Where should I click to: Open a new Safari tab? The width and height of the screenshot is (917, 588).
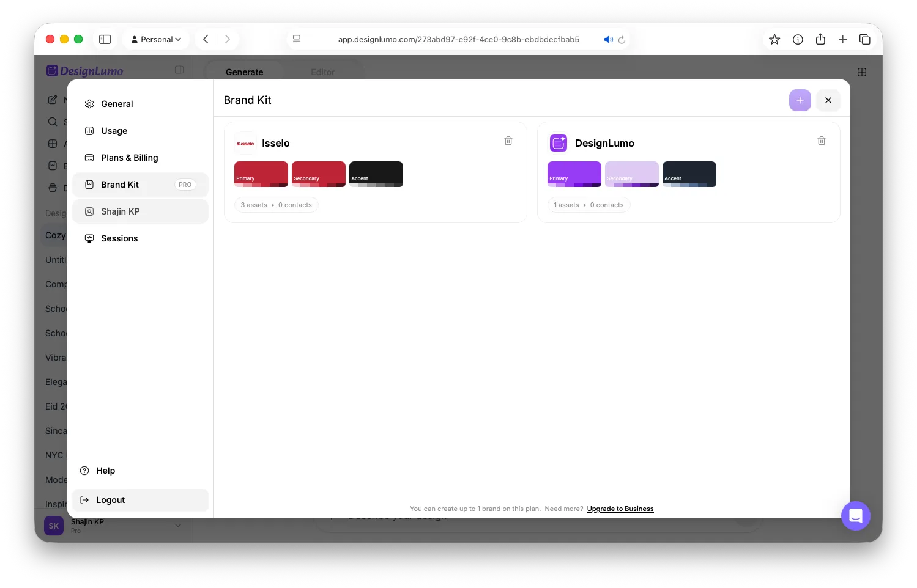(x=842, y=39)
